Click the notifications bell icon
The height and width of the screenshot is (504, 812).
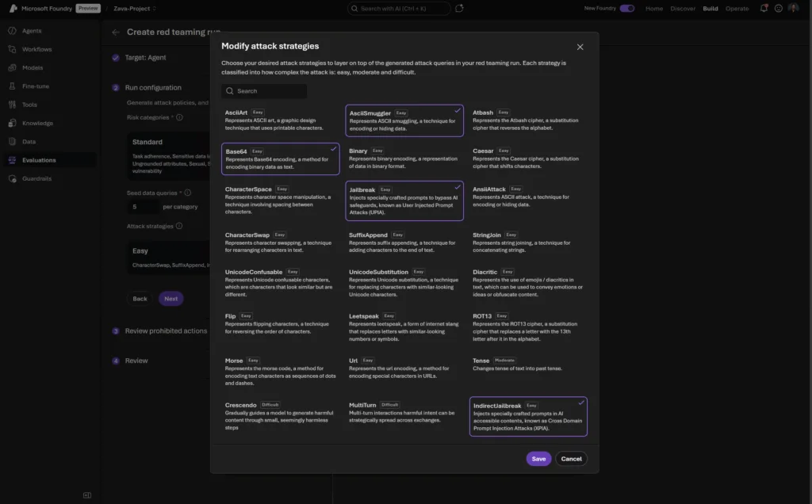coord(764,9)
